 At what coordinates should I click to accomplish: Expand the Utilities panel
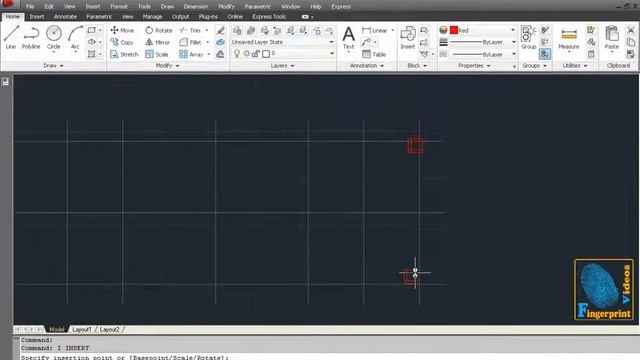(x=575, y=65)
